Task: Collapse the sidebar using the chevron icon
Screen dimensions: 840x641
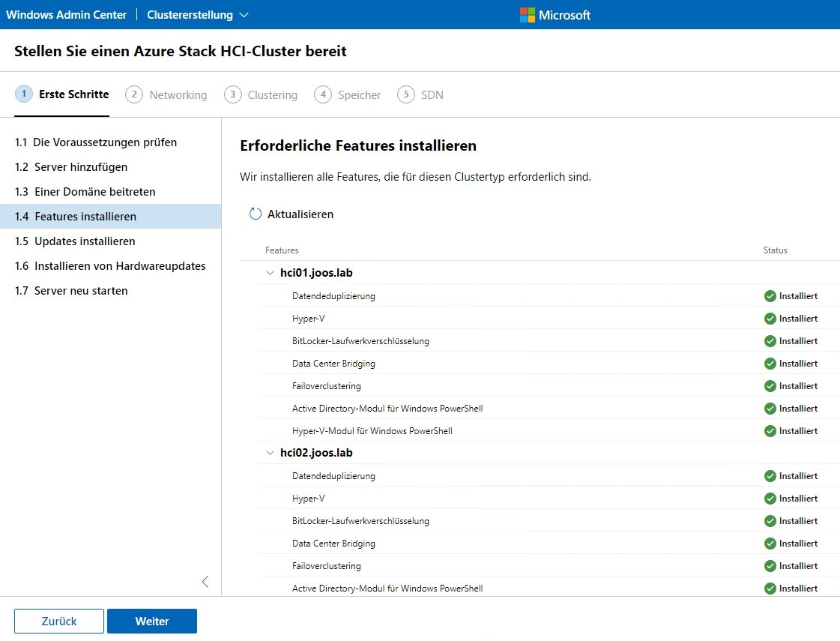Action: (205, 581)
